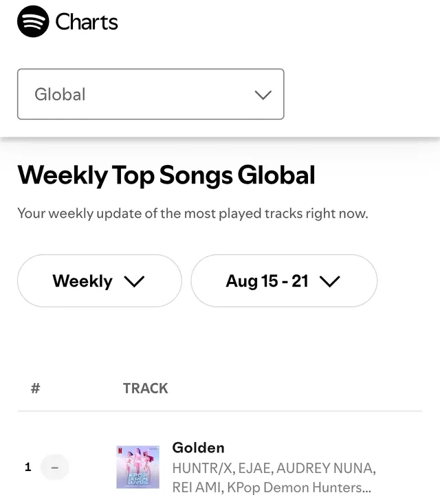Click the arrow beside Aug 15 - 21
Screen dimensions: 440x504
click(330, 281)
